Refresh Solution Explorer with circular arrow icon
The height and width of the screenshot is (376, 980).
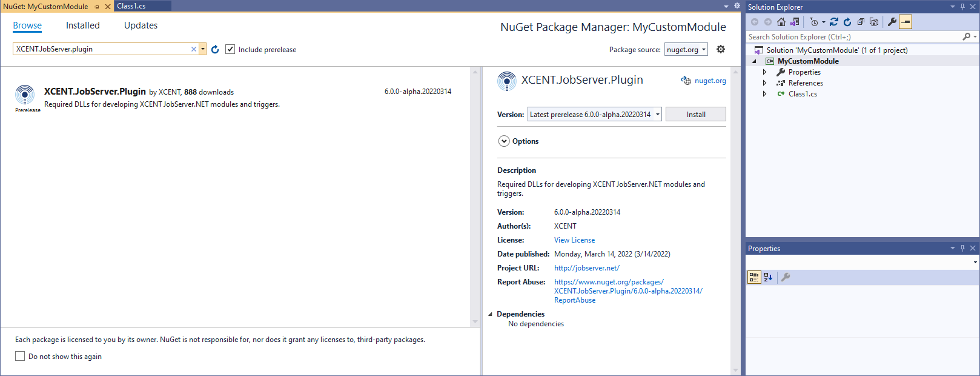(x=847, y=22)
